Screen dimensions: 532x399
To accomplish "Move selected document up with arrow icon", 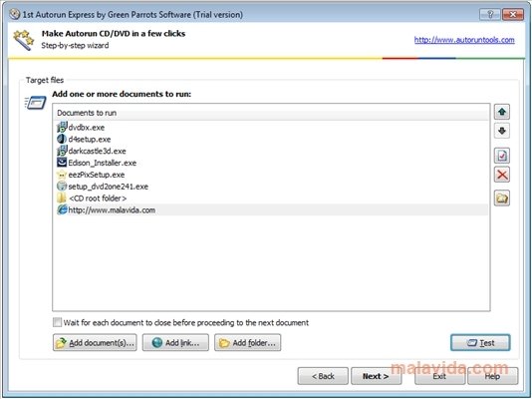I will click(502, 112).
